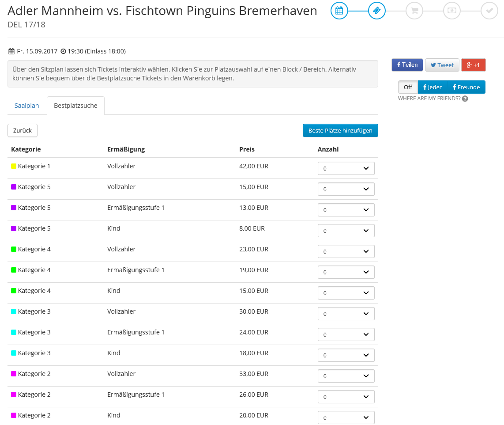Click the 8,00 EUR price
The height and width of the screenshot is (425, 504).
[x=252, y=228]
